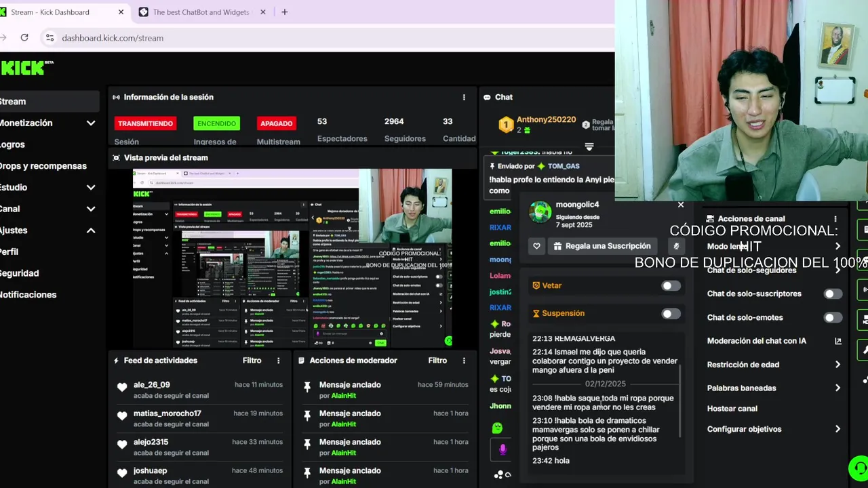
Task: Click the collapse icon below the gifters bar
Action: pyautogui.click(x=589, y=147)
